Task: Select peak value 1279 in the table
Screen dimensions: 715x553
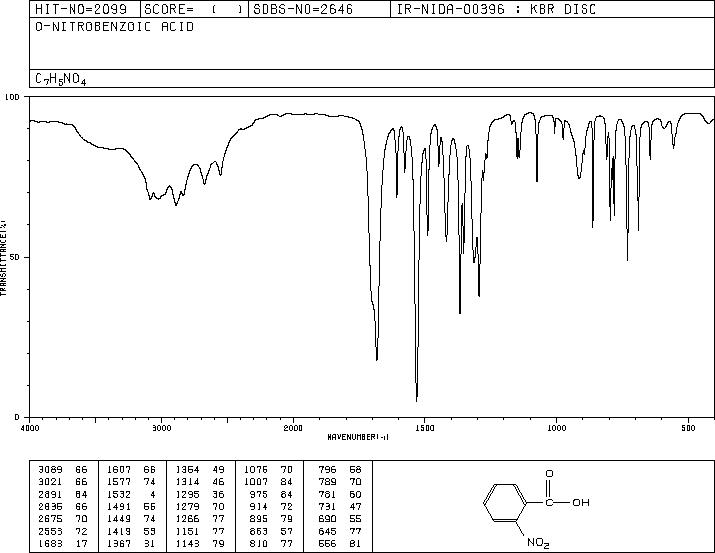Action: (x=187, y=506)
